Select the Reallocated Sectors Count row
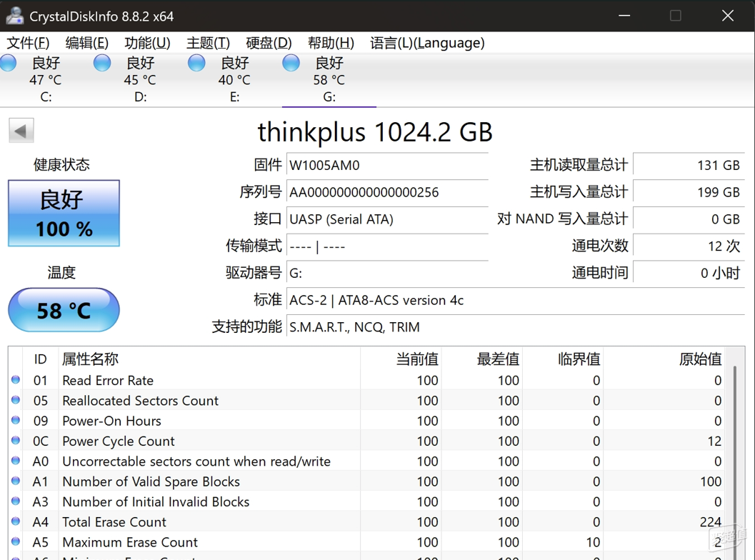 [367, 401]
